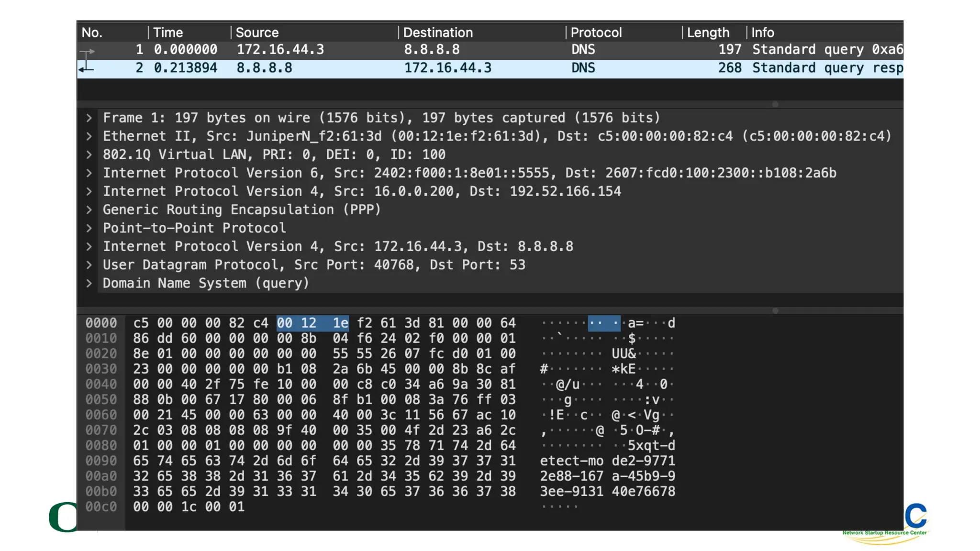This screenshot has height=551, width=980.
Task: Click the splitter handle above packet details
Action: [775, 104]
